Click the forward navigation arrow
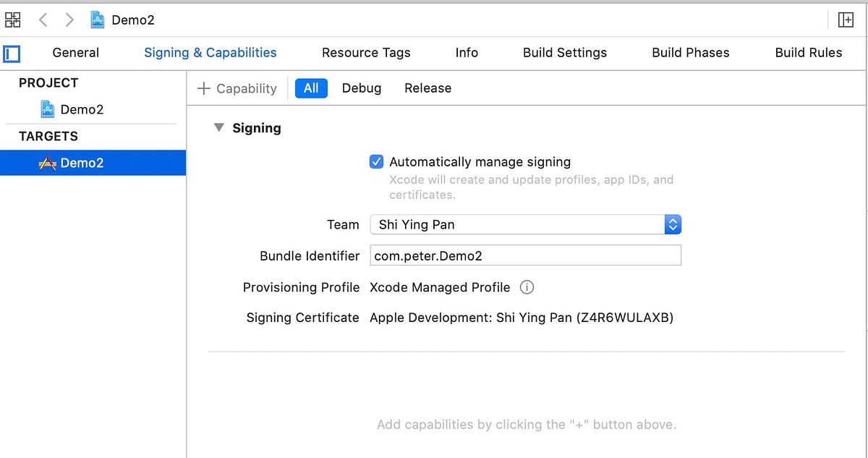This screenshot has width=868, height=458. [x=69, y=20]
